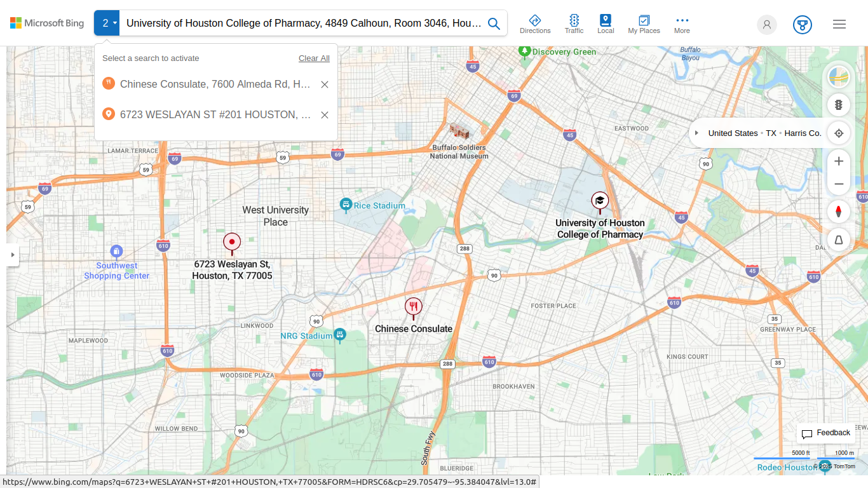Click the orange pin icon beside Weslayan entry
The width and height of the screenshot is (868, 488).
(108, 114)
